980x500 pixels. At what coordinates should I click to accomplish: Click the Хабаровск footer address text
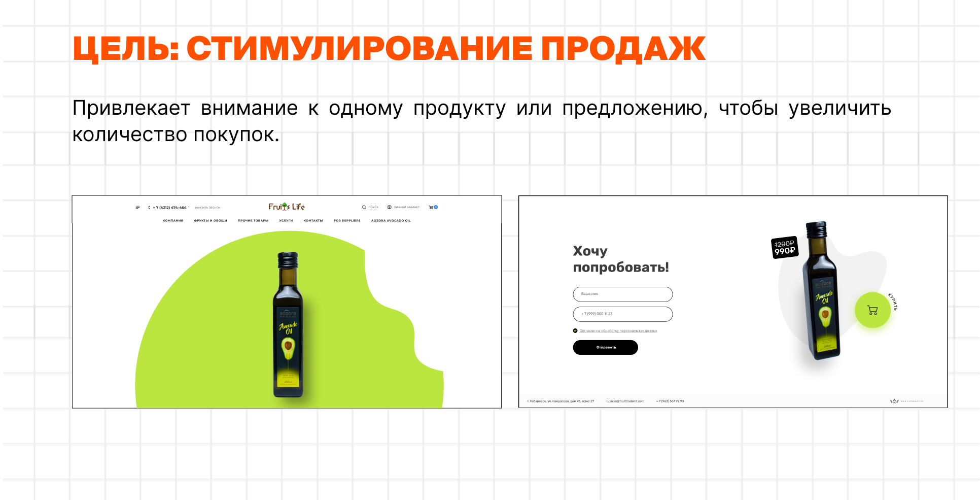click(561, 401)
